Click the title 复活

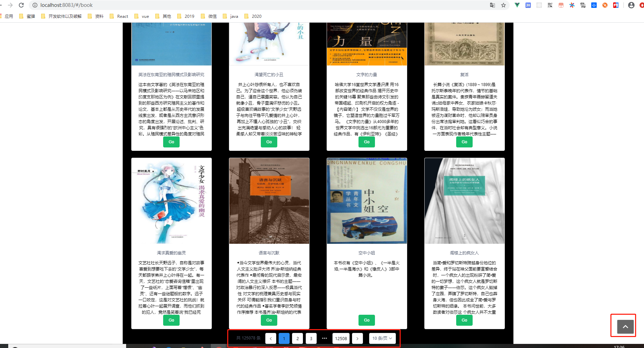[464, 75]
